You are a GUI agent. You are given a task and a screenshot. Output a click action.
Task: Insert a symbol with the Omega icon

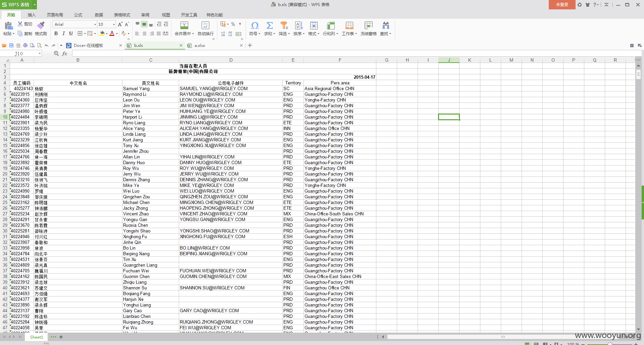point(255,25)
